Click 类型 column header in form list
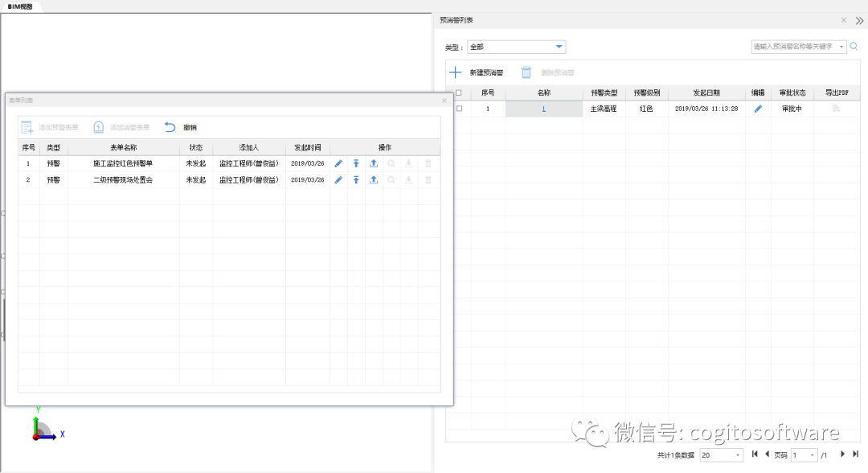This screenshot has height=473, width=868. click(54, 147)
